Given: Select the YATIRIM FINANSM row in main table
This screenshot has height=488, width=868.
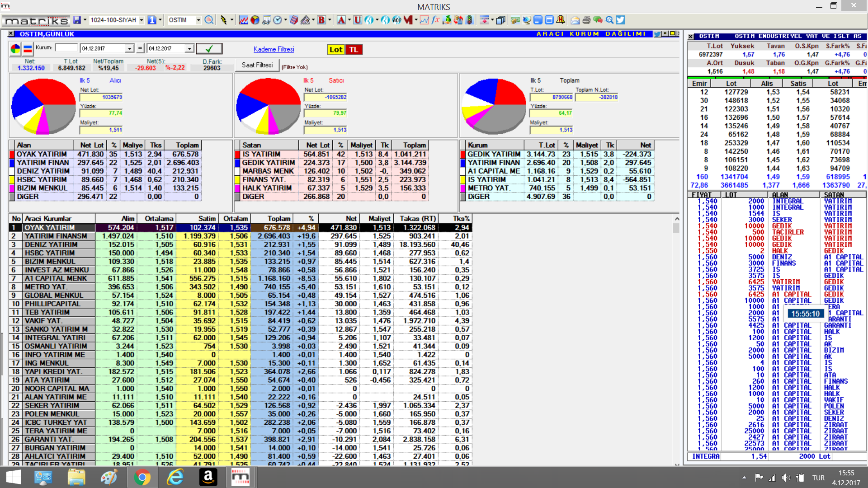Looking at the screenshot, I should 241,236.
